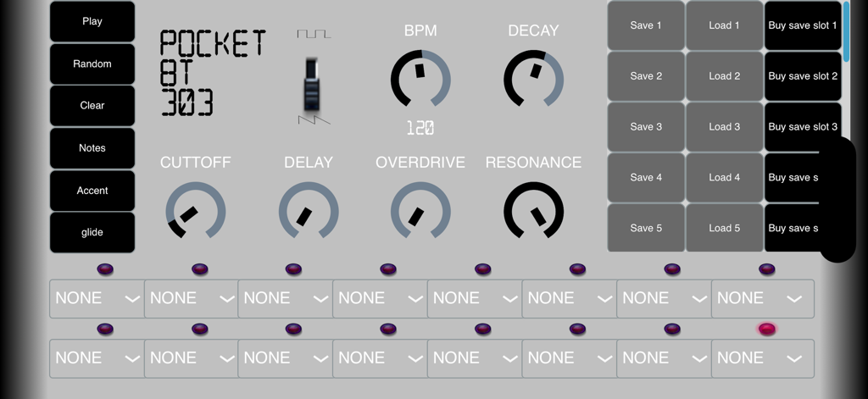Adjust the RESONANCE knob

tap(534, 211)
